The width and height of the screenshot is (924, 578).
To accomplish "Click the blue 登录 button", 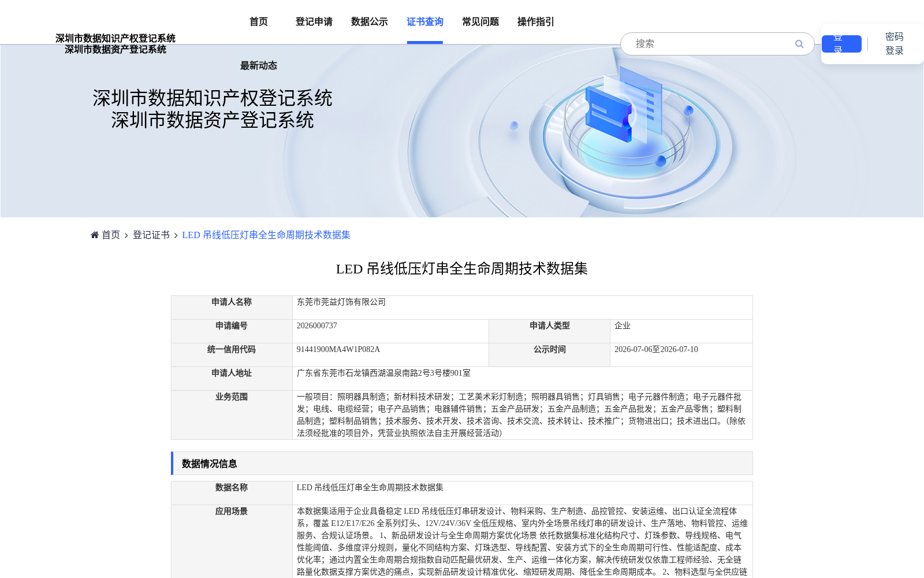I will tap(841, 44).
